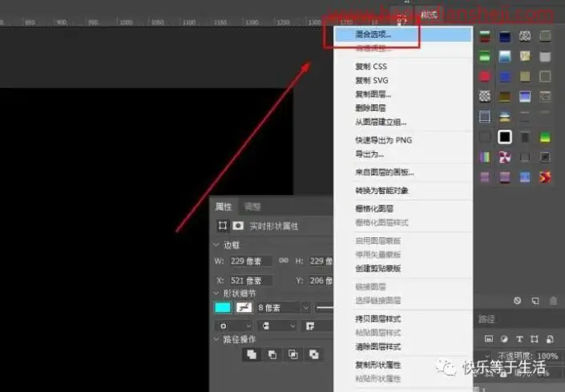Image resolution: width=565 pixels, height=392 pixels.
Task: Open the cyan shape fill color swatch
Action: (223, 308)
